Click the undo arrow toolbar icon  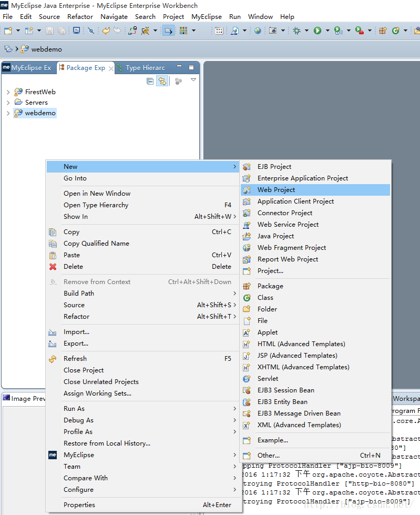coord(106,31)
